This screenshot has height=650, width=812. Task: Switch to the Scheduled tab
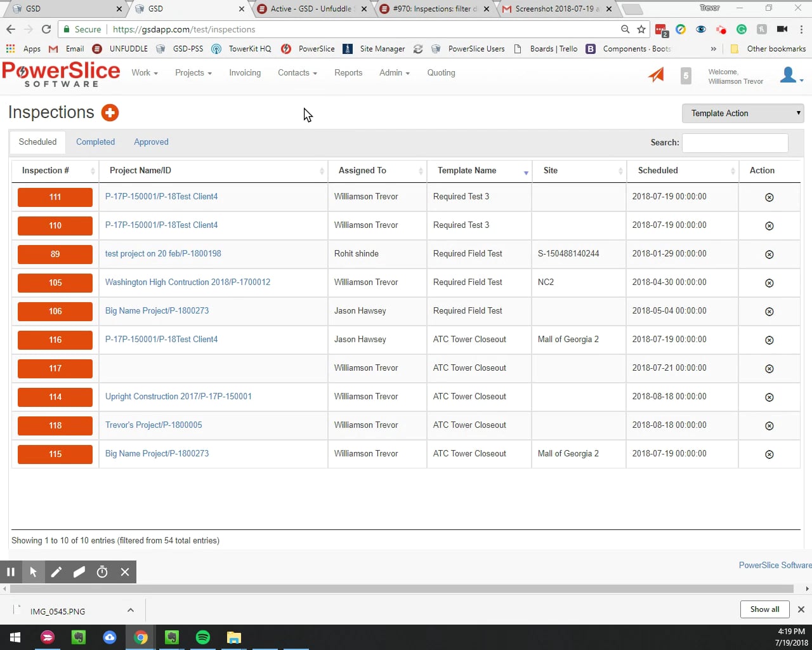point(37,142)
